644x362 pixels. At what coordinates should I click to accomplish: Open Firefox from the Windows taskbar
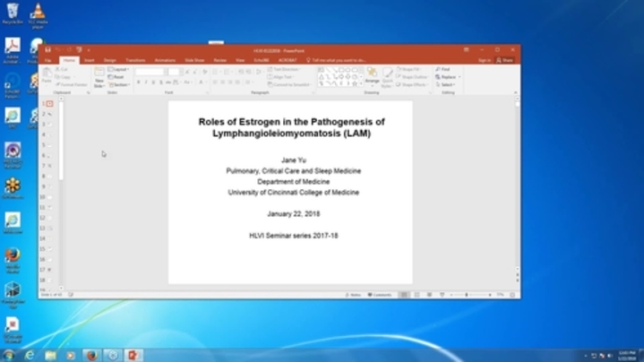[91, 355]
